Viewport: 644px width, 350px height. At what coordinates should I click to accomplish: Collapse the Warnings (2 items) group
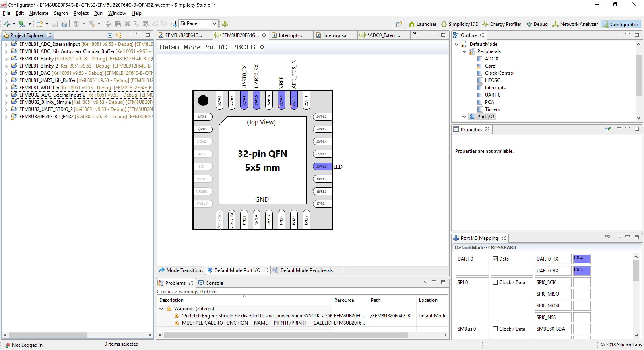tap(161, 309)
